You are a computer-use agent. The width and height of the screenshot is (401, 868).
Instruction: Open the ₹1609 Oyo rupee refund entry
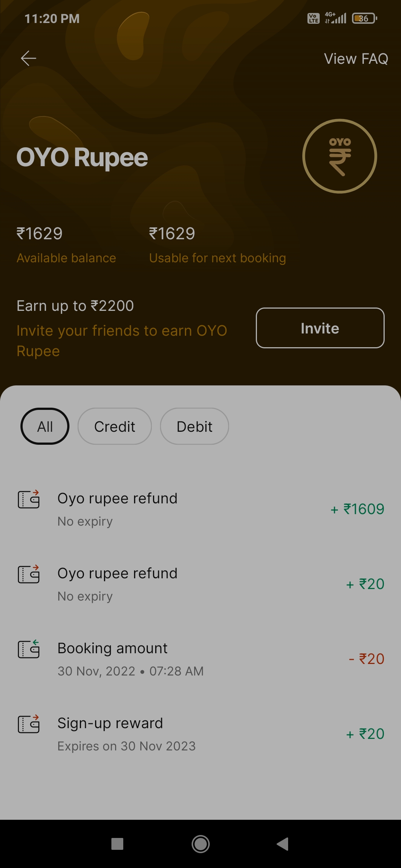pyautogui.click(x=200, y=509)
